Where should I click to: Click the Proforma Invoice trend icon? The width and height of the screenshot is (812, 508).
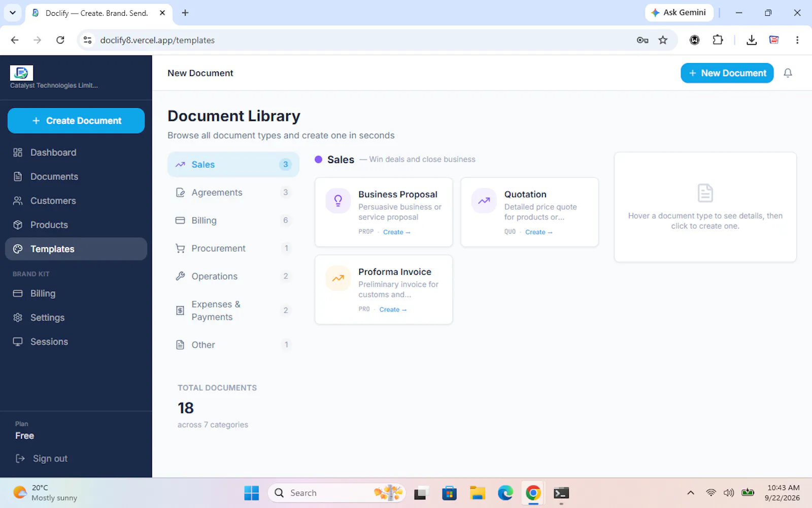(338, 278)
